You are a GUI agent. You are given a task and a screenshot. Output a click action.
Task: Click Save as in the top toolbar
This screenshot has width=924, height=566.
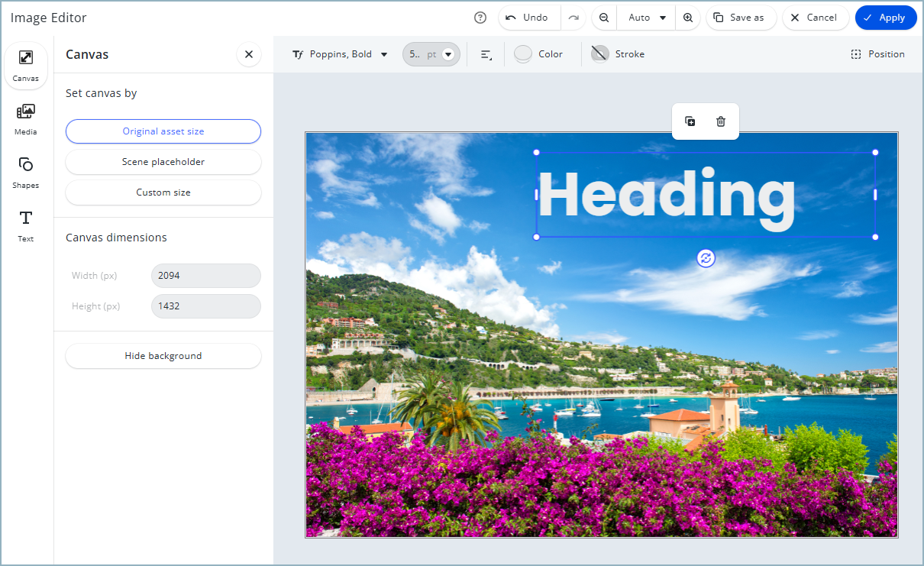click(x=740, y=18)
